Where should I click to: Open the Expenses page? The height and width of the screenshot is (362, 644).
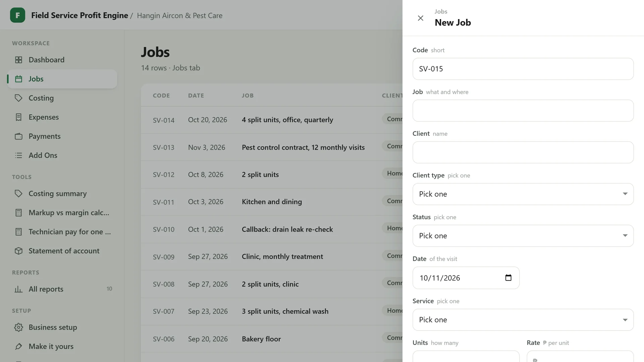pos(62,117)
